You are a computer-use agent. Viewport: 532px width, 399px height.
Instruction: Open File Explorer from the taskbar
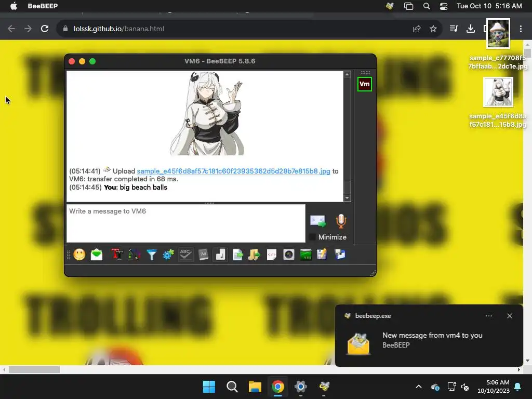255,387
